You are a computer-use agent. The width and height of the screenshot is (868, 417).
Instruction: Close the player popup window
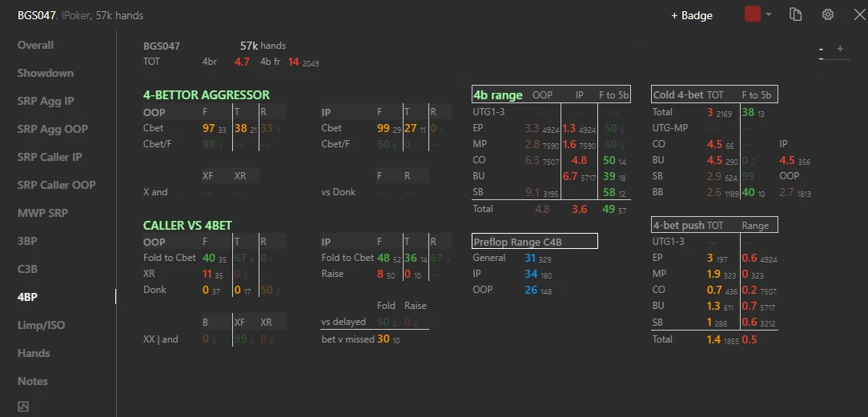[x=859, y=15]
